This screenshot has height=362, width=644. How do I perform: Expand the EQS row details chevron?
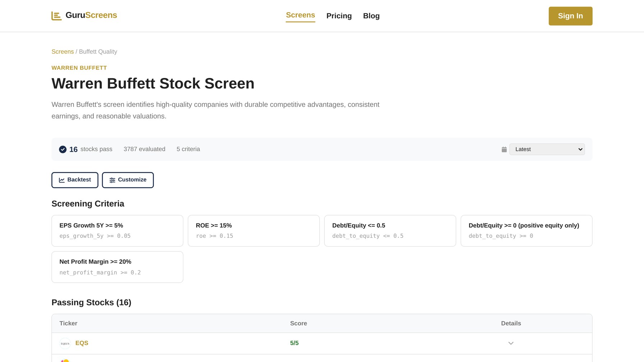[x=511, y=343]
